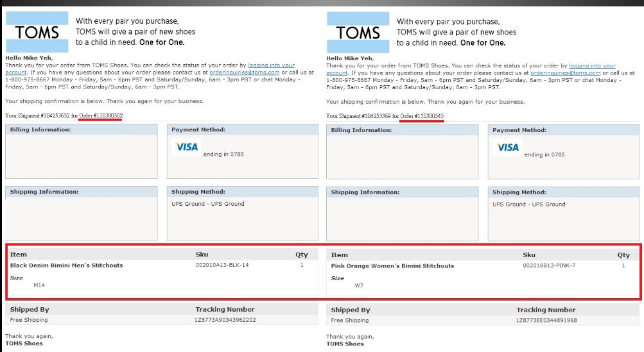
Task: Click right 'Shipping Information:' header
Action: point(365,192)
